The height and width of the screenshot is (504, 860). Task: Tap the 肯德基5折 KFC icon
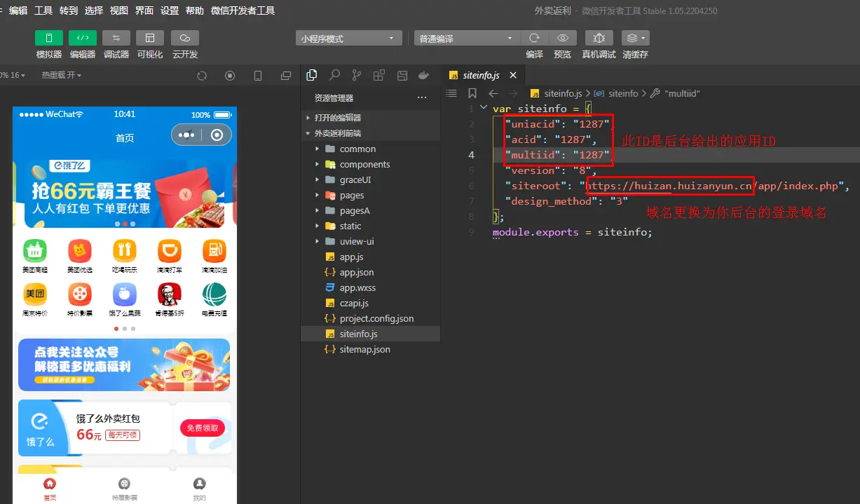coord(169,294)
